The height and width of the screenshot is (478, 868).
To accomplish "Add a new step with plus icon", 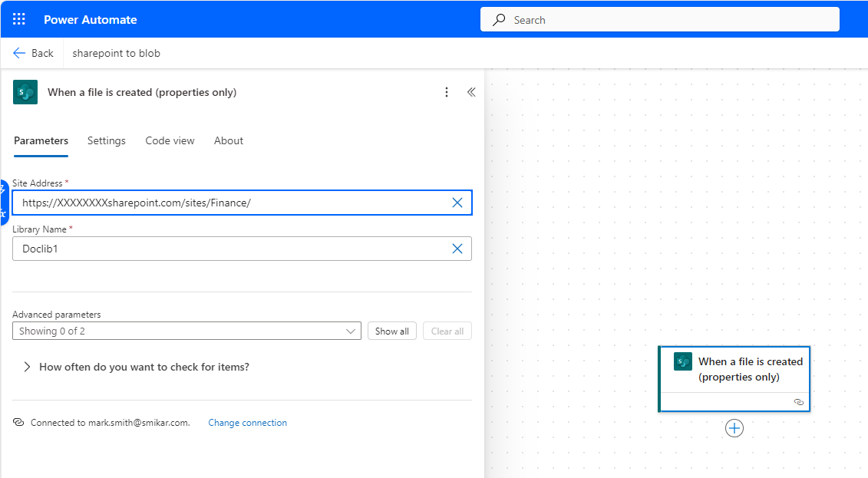I will click(x=734, y=428).
